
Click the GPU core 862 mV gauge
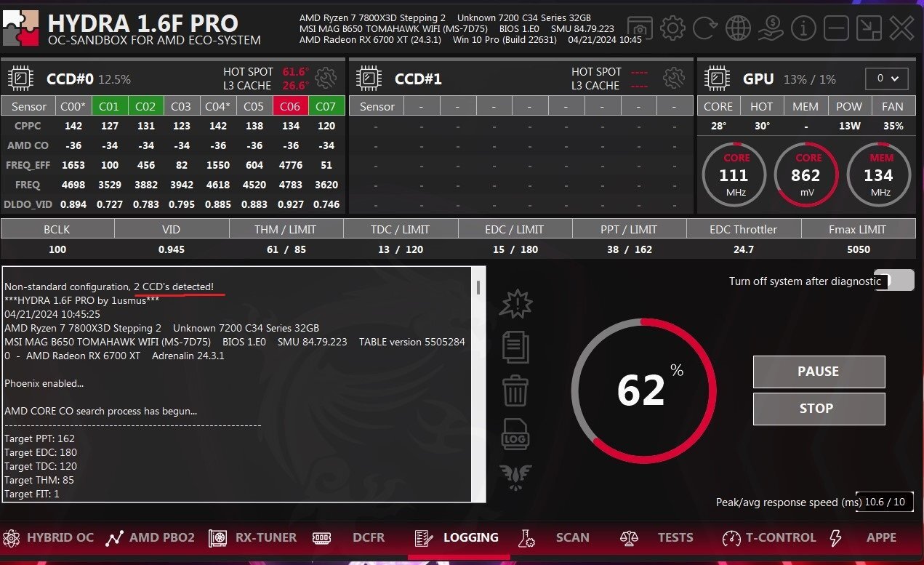tap(806, 175)
